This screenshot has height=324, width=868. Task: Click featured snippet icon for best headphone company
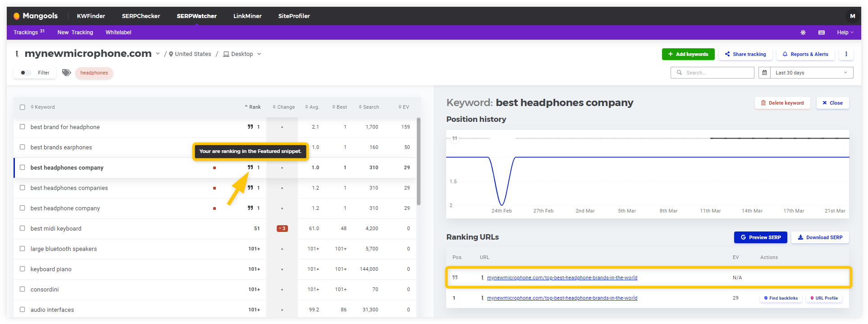click(x=250, y=208)
